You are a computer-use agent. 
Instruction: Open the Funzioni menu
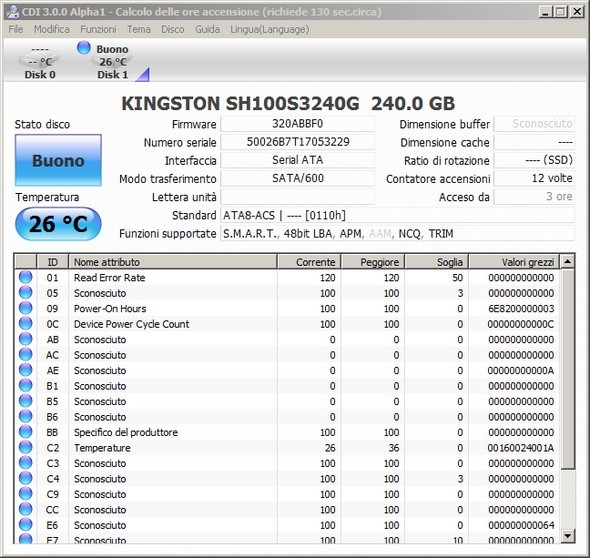pos(98,29)
